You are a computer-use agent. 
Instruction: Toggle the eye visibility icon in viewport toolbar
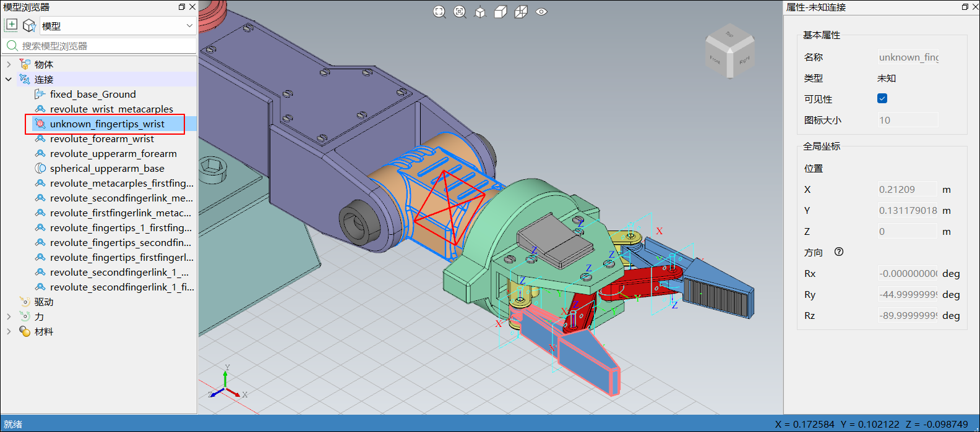tap(541, 12)
